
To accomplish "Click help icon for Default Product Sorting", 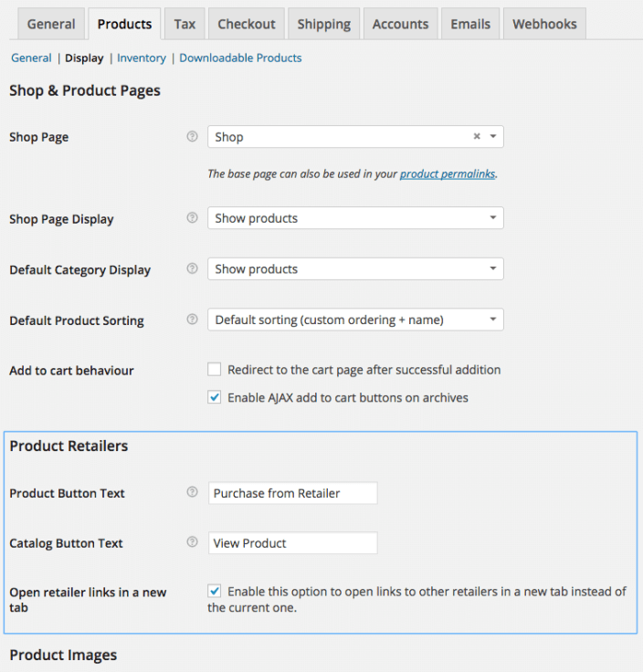I will pyautogui.click(x=192, y=320).
